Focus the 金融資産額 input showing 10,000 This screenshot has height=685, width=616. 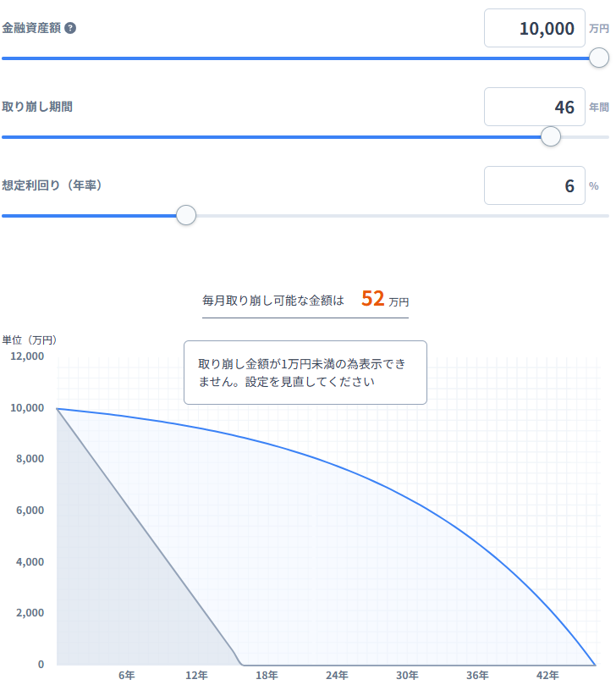(534, 28)
